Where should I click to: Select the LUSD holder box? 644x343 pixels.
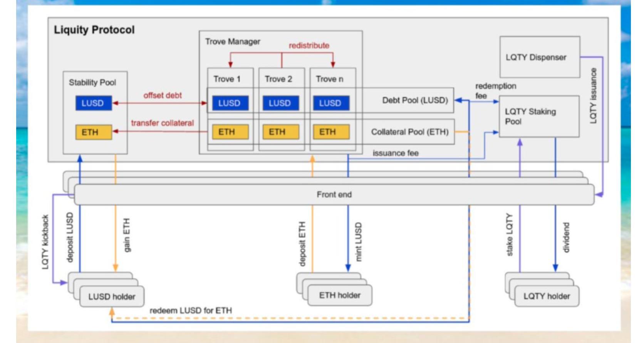coord(112,296)
